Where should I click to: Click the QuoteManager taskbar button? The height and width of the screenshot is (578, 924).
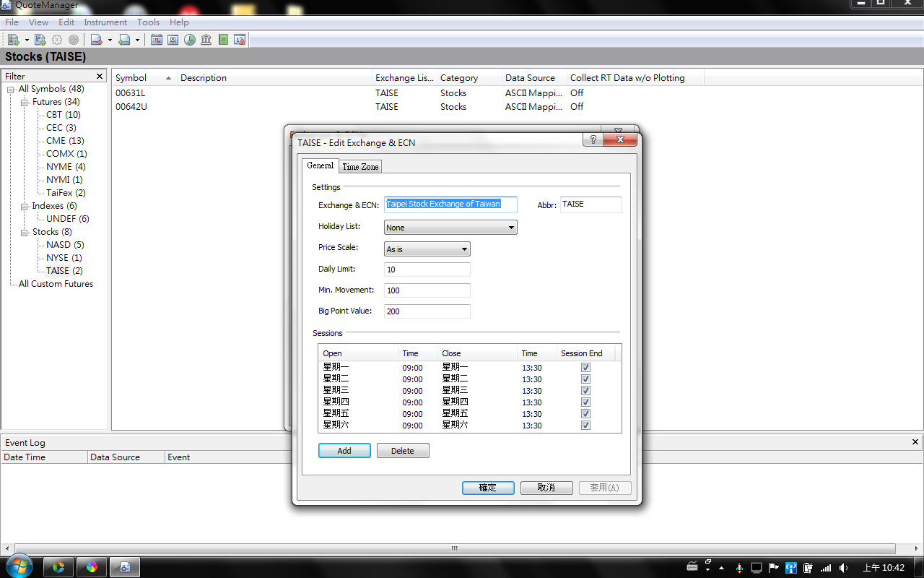(x=125, y=566)
